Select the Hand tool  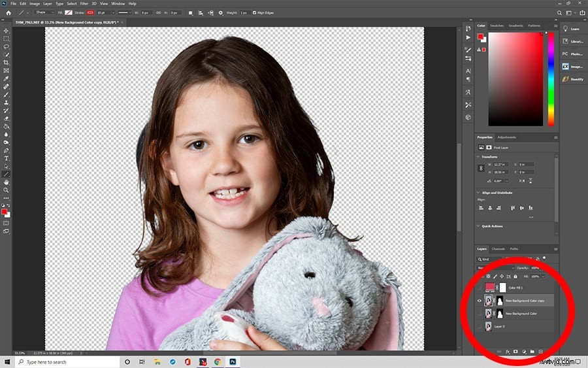tap(6, 182)
